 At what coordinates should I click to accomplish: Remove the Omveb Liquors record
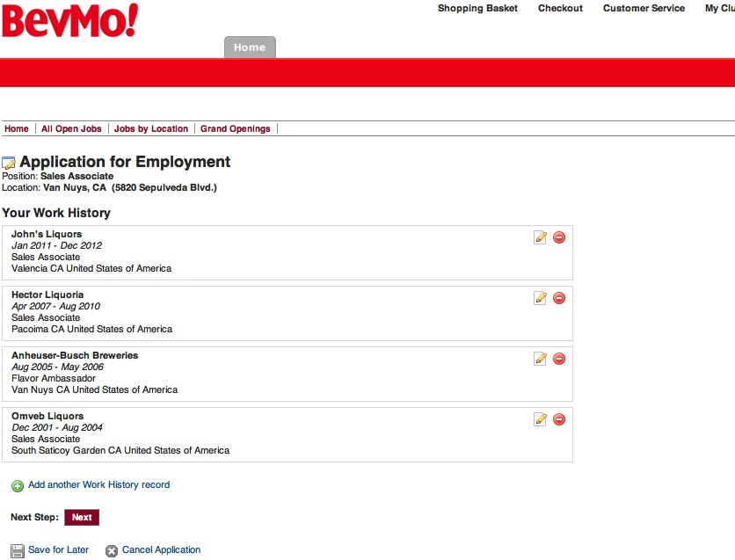[x=559, y=419]
